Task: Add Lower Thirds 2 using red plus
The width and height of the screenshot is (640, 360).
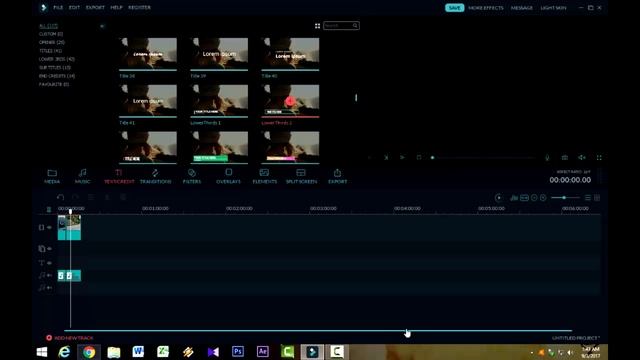Action: (x=290, y=101)
